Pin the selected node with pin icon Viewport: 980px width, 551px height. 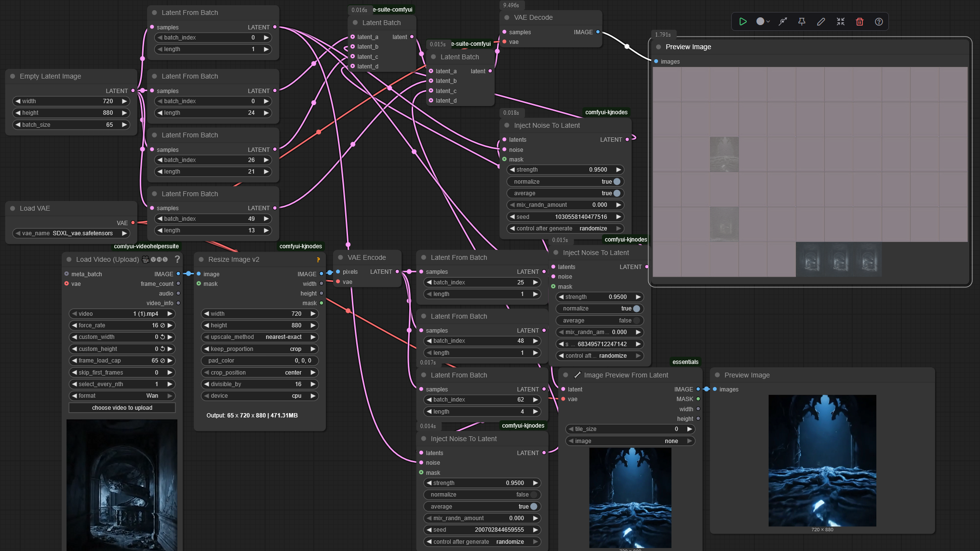pyautogui.click(x=802, y=22)
